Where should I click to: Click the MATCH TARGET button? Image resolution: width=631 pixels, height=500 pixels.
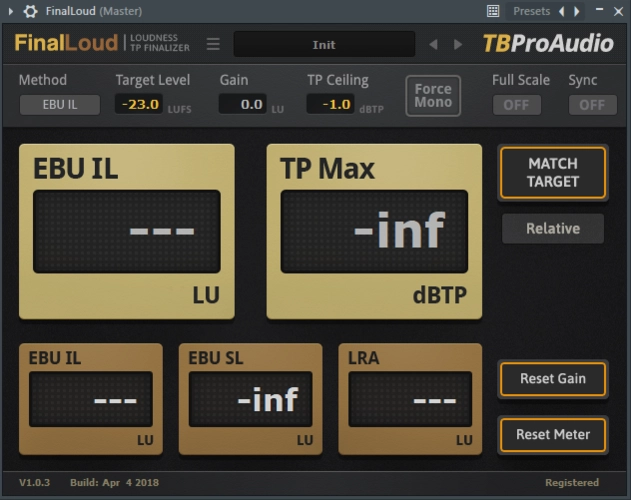tap(553, 173)
